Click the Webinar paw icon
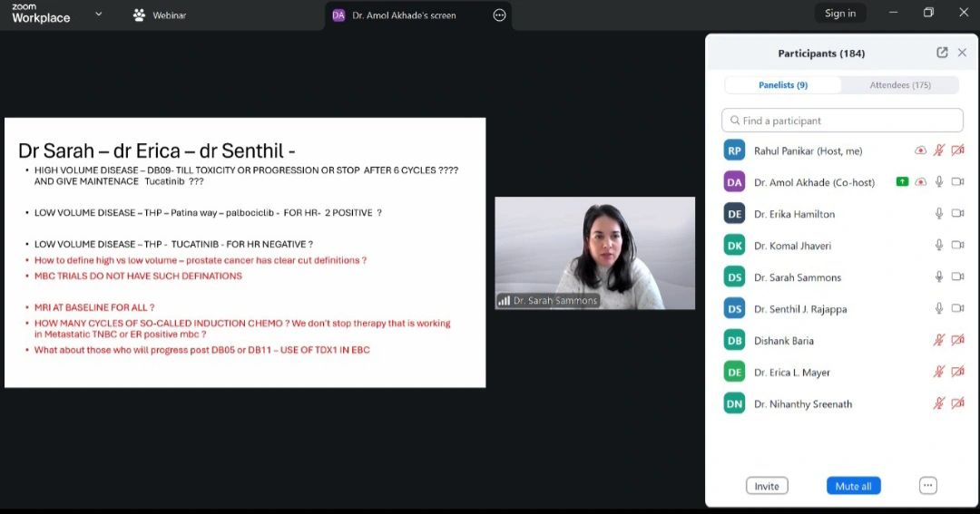This screenshot has width=980, height=514. [139, 15]
